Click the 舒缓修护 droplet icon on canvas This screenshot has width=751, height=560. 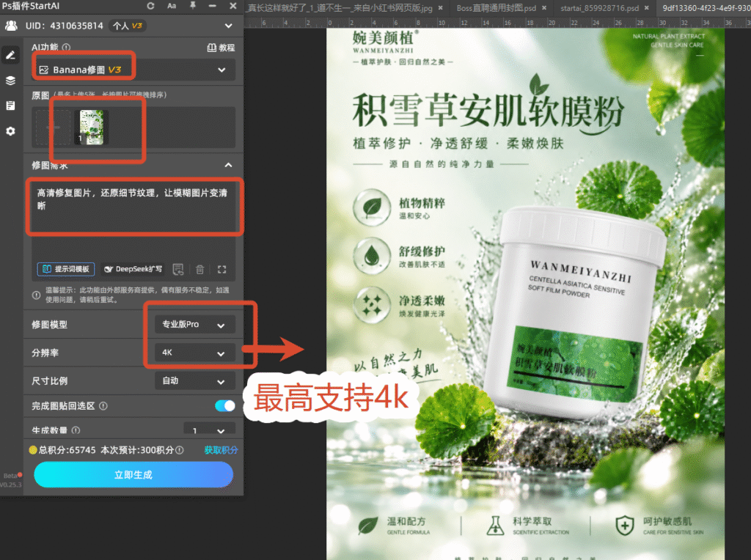pos(372,256)
